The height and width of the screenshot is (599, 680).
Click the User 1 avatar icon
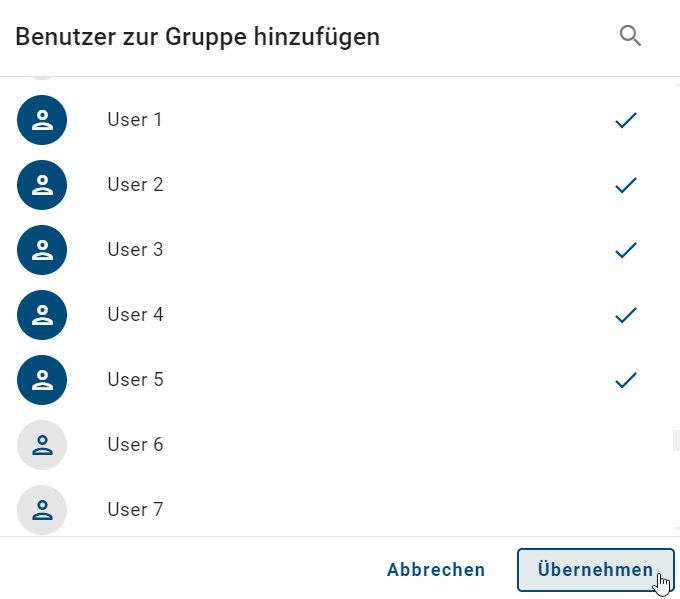[42, 120]
